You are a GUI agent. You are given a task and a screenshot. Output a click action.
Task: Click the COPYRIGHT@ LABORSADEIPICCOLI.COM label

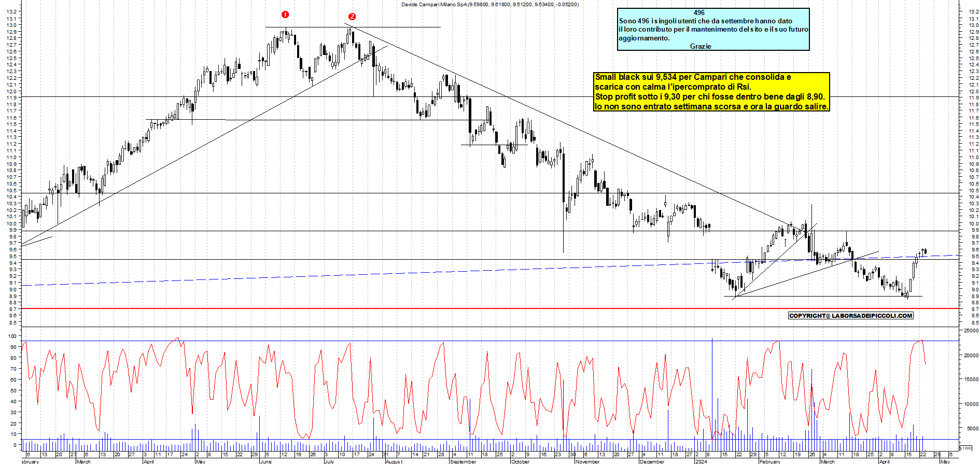(x=850, y=316)
